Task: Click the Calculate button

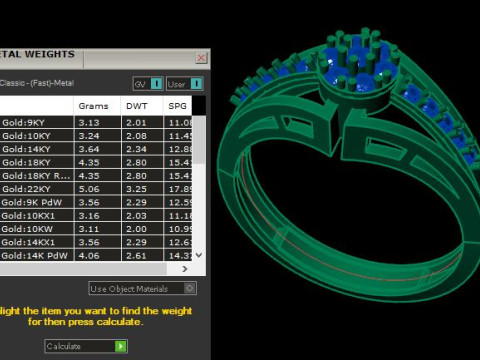Action: point(86,346)
